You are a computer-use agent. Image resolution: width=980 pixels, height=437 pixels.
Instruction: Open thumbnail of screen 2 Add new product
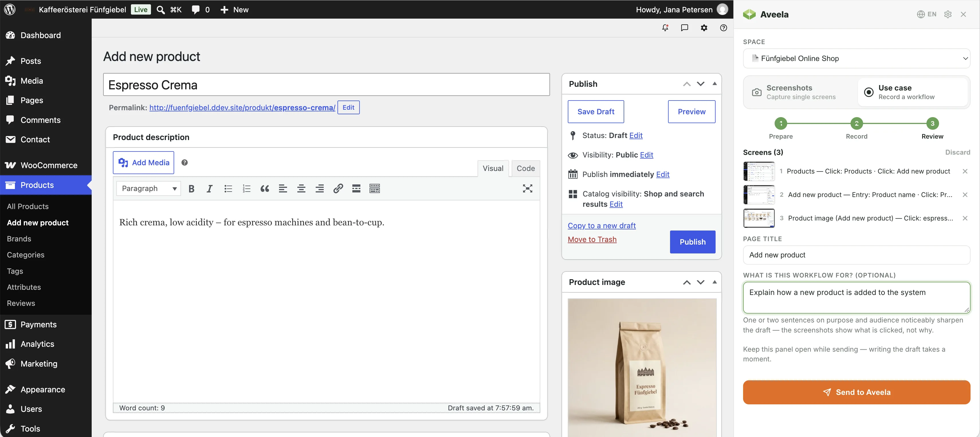click(759, 195)
